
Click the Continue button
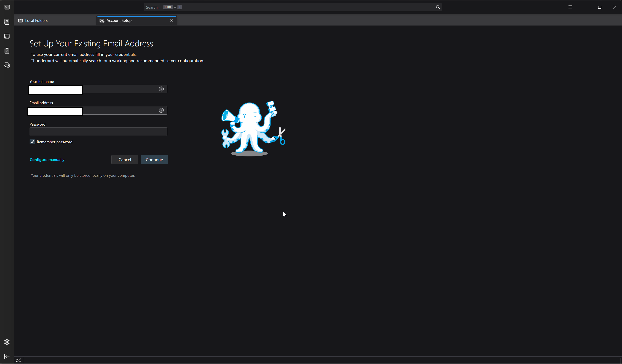coord(154,160)
